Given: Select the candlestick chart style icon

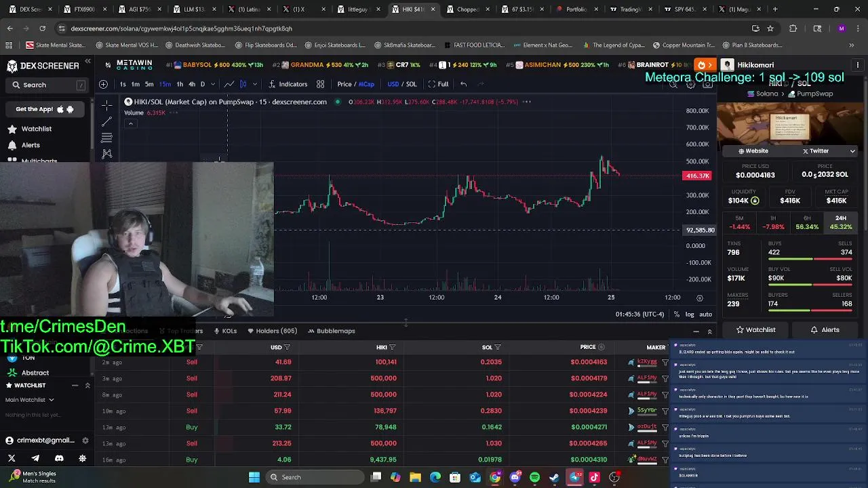Looking at the screenshot, I should point(243,84).
